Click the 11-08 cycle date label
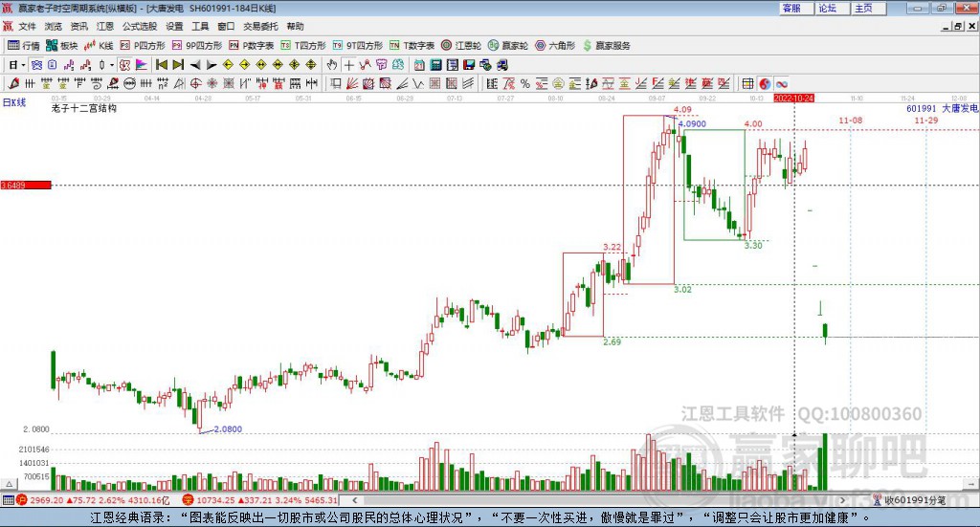980x527 pixels. pos(851,121)
